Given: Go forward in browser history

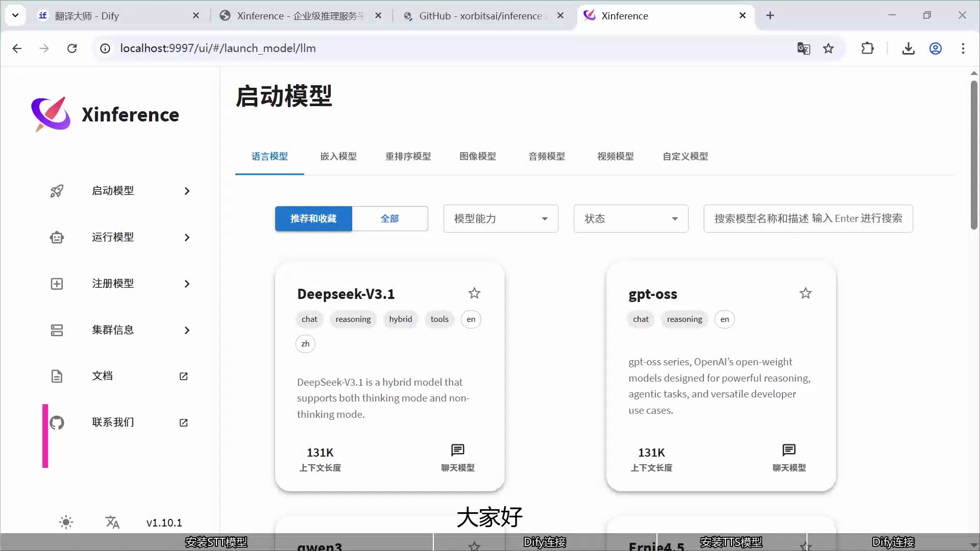Looking at the screenshot, I should [x=44, y=48].
